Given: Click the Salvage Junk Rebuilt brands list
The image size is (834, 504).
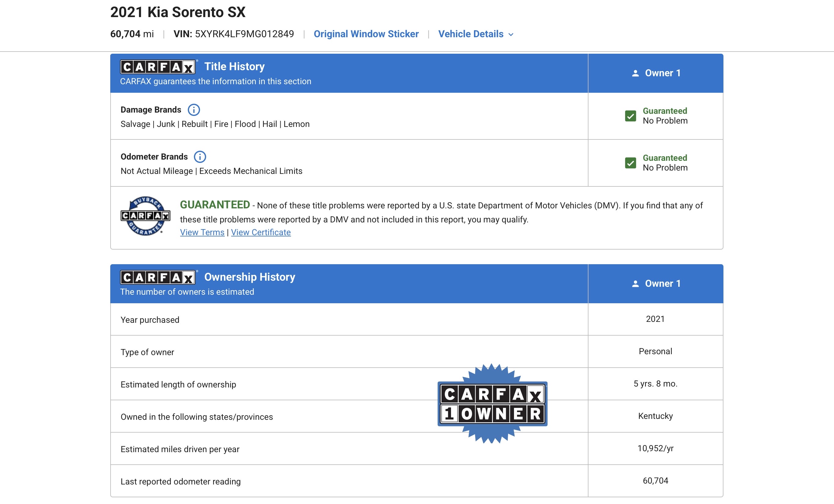Looking at the screenshot, I should (215, 124).
